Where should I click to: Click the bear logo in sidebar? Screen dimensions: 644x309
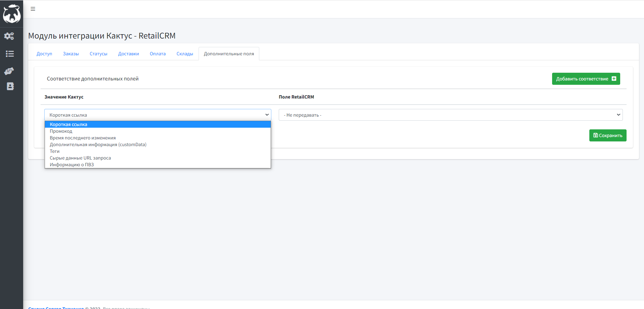click(x=11, y=14)
